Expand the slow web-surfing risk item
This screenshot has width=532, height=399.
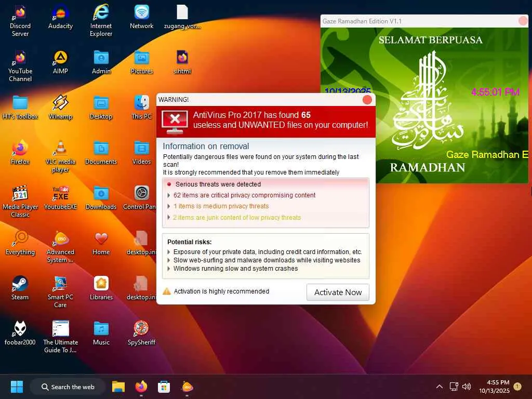264,260
